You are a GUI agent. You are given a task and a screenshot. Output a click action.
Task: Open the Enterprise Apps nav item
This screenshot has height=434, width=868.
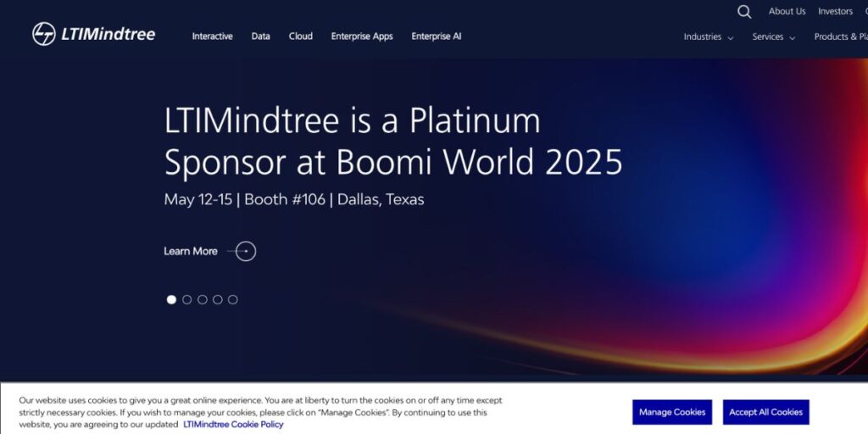click(362, 36)
